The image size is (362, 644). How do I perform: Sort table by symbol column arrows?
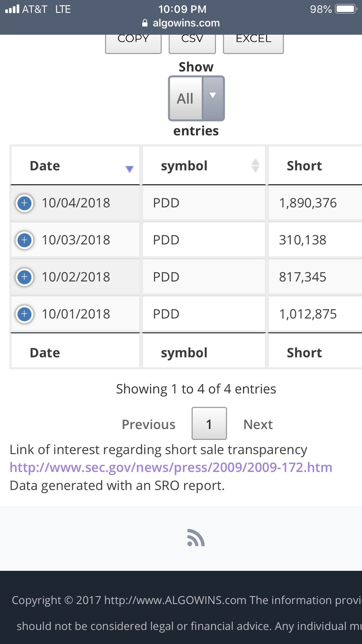pyautogui.click(x=255, y=166)
